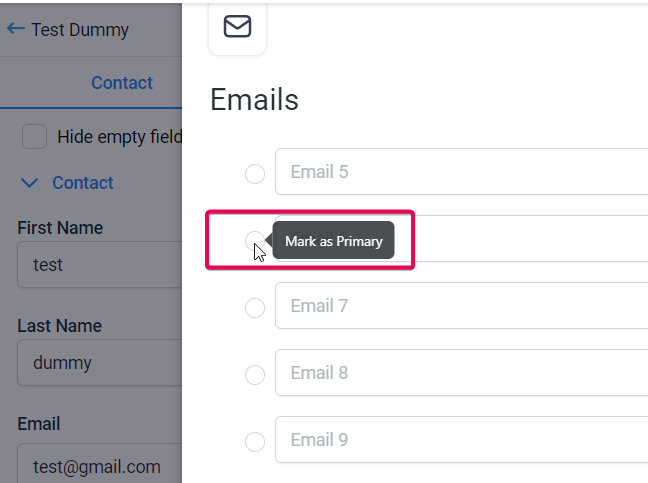The image size is (648, 483).
Task: Select the Email 7 primary radio button
Action: [x=255, y=308]
